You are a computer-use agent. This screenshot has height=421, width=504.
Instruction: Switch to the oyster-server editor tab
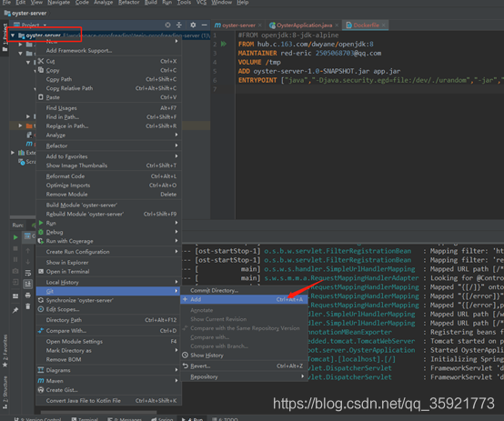click(238, 25)
